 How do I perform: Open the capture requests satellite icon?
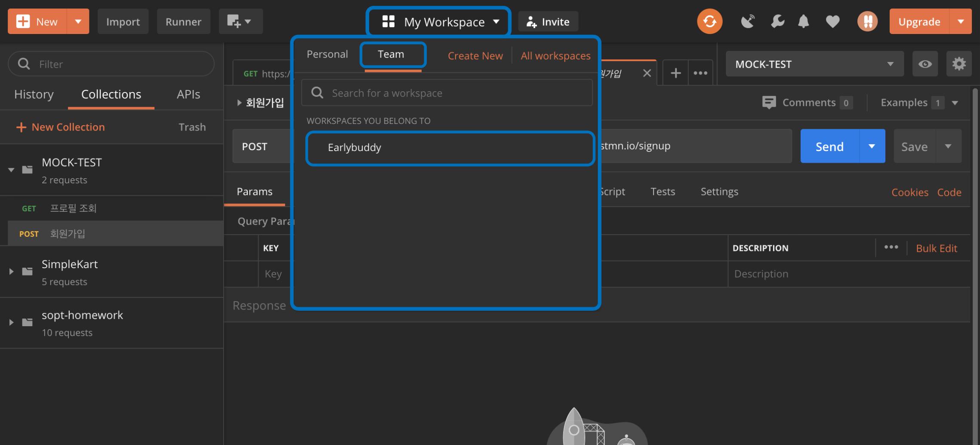click(x=748, y=21)
